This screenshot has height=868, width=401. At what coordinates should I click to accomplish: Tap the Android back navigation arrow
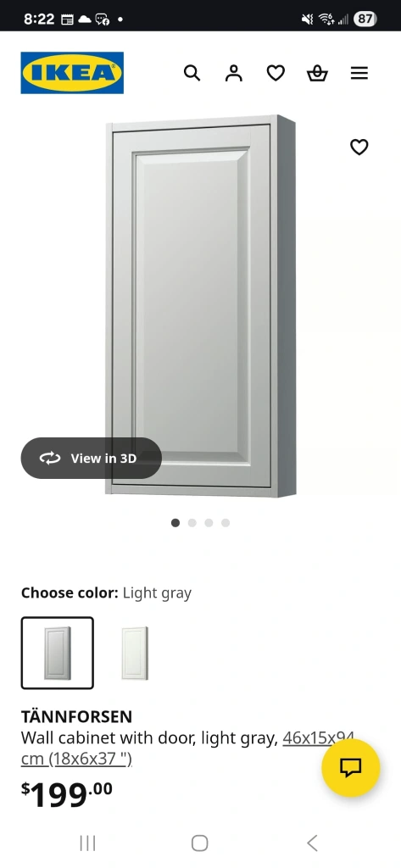312,843
